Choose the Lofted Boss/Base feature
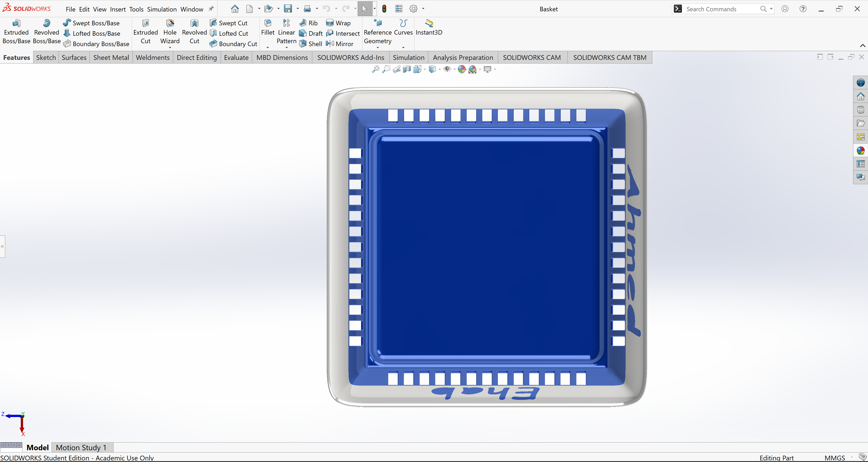Screen dimensions: 868x462 (x=92, y=33)
